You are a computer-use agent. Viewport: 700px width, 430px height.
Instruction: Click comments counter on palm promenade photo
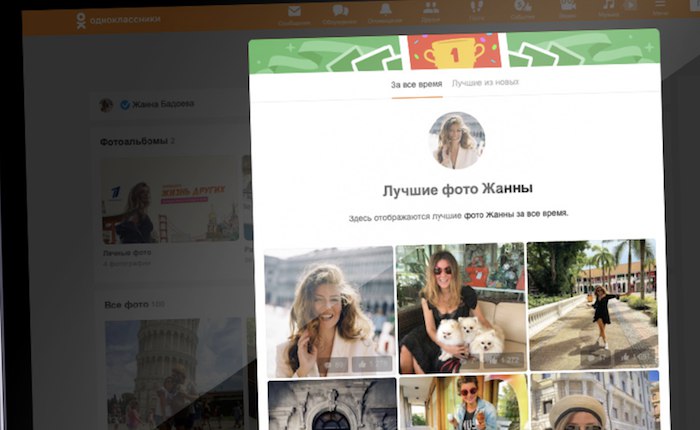click(x=596, y=358)
